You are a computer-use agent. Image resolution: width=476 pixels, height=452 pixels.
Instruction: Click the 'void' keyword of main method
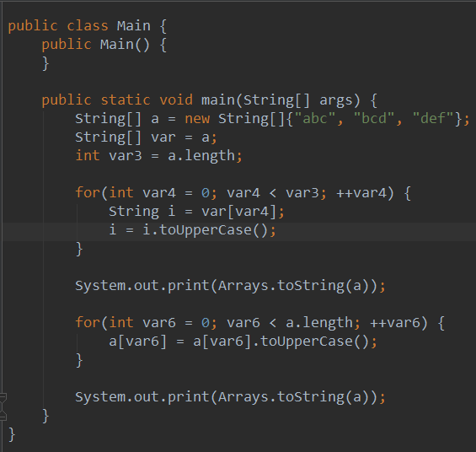click(176, 100)
